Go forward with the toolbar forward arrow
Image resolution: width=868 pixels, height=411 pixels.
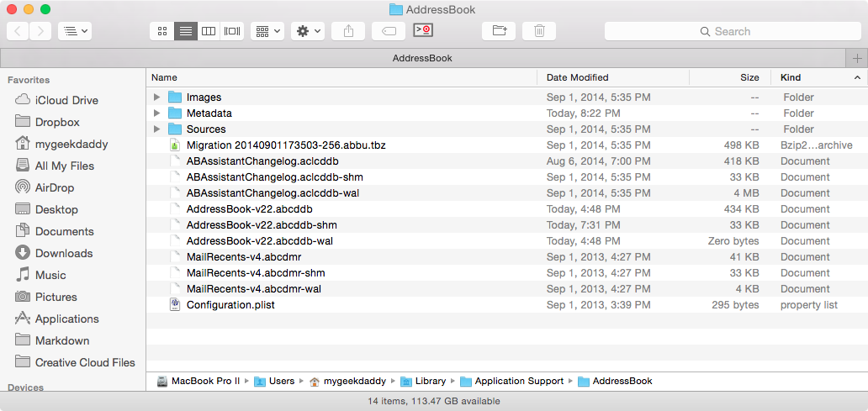tap(40, 31)
